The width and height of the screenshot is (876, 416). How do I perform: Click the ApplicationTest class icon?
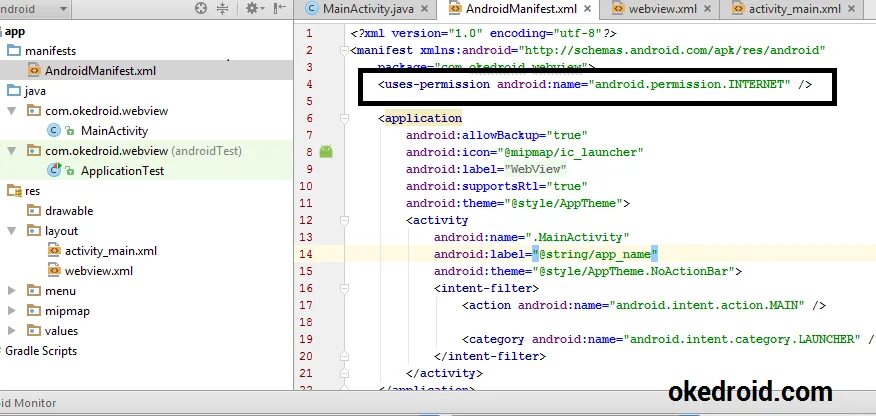point(54,170)
